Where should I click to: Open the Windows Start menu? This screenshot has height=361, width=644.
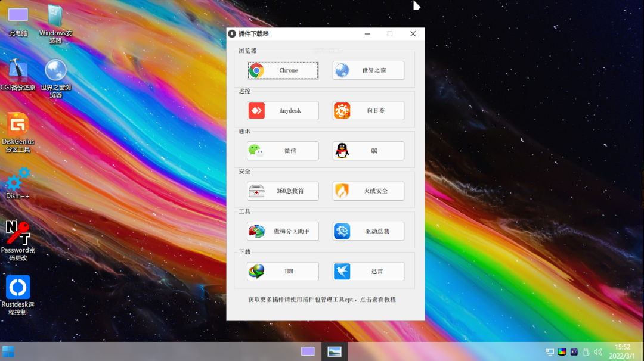point(8,351)
